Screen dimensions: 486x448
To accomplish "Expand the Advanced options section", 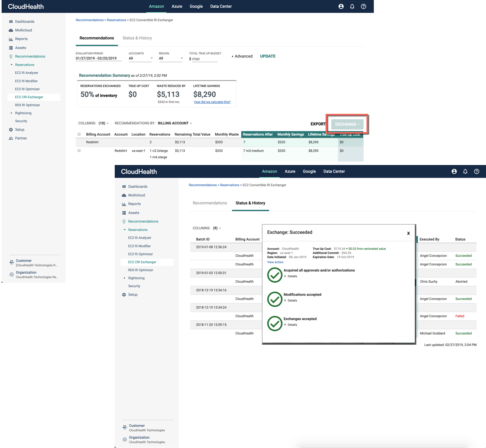I will click(x=243, y=56).
